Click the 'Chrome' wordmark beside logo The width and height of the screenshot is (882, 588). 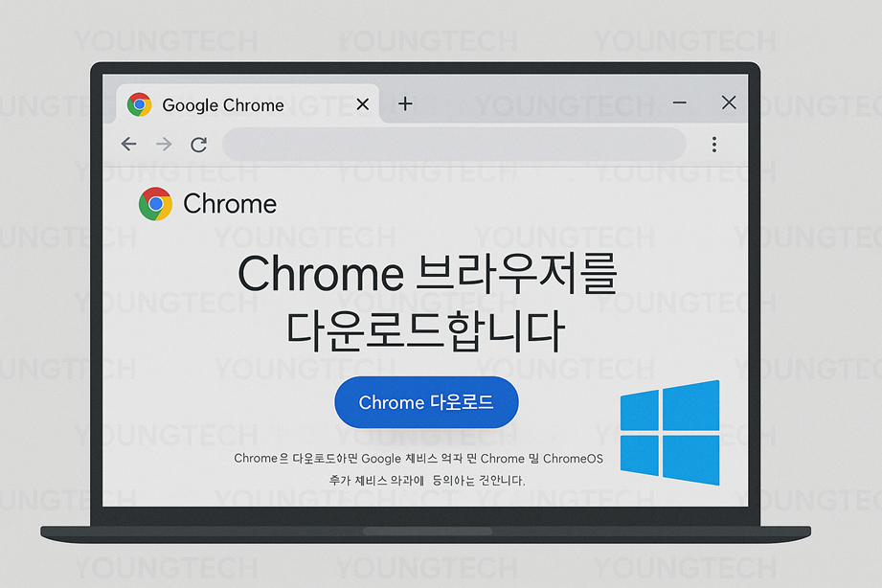[x=230, y=204]
